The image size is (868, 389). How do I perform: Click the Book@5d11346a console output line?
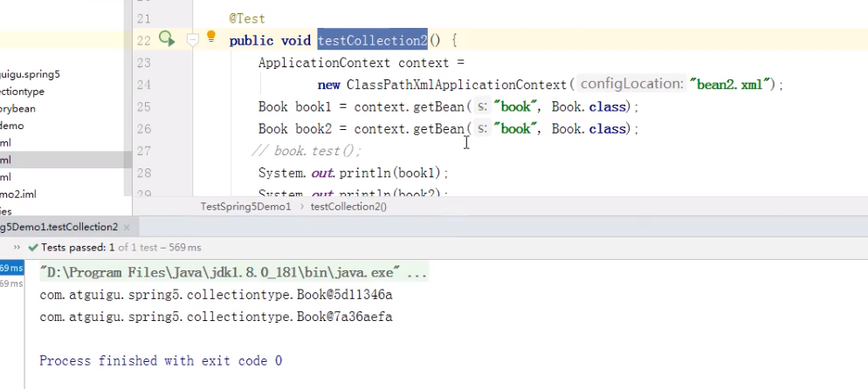tap(216, 295)
